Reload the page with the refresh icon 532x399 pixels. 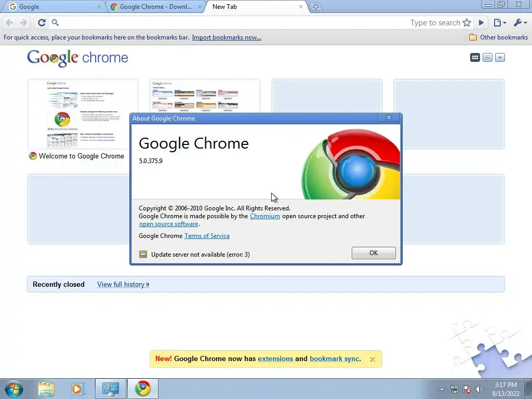42,23
